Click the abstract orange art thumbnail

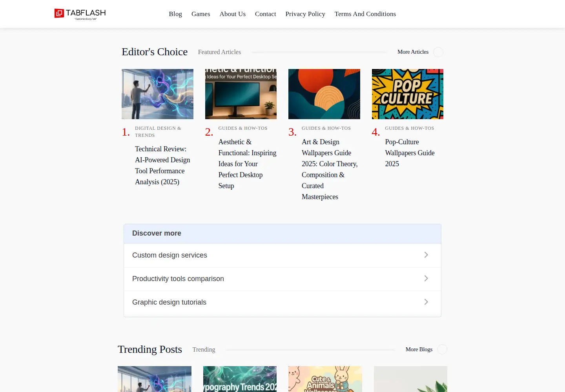(324, 94)
